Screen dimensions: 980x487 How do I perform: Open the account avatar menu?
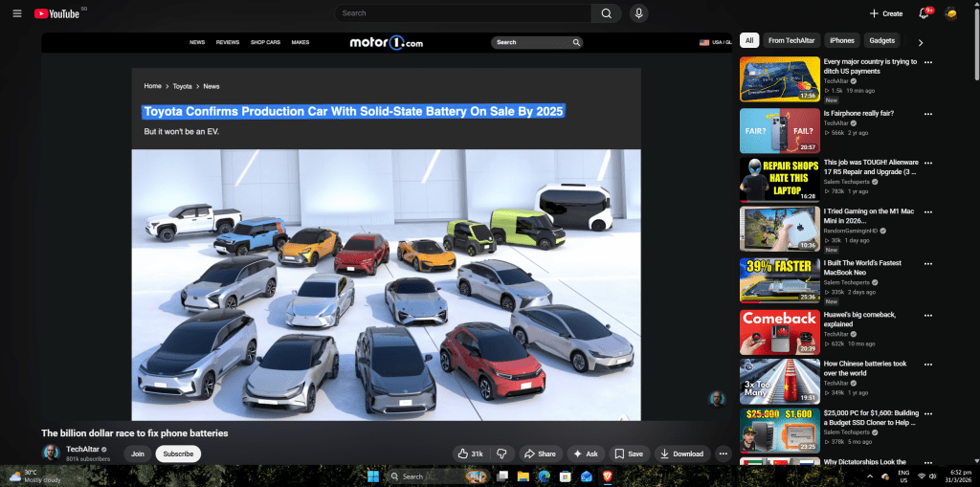coord(951,13)
